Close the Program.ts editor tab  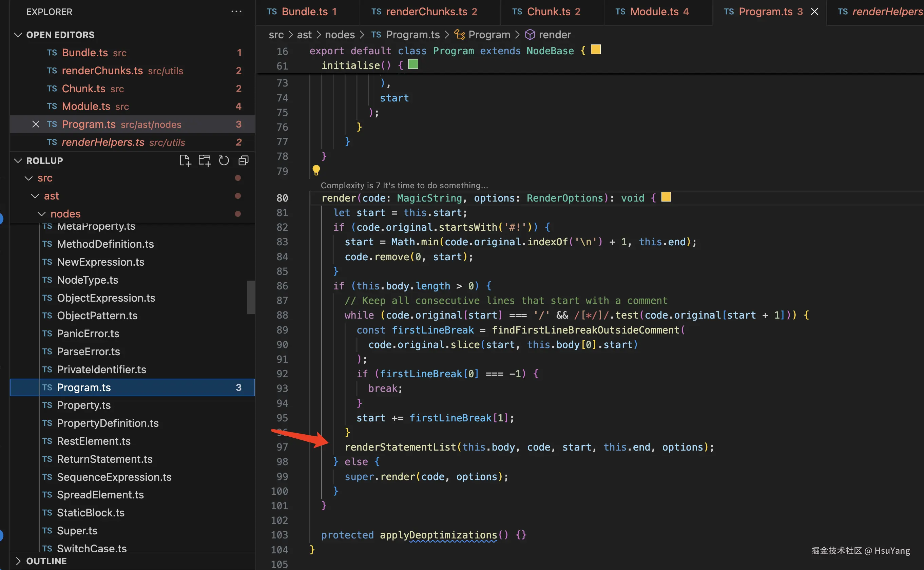[x=814, y=12]
